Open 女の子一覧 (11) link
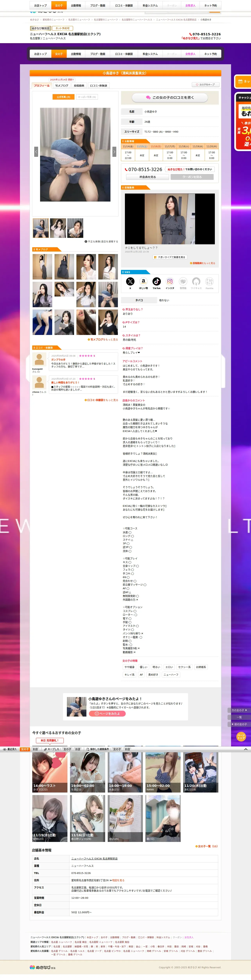The image size is (251, 980). 206,846
